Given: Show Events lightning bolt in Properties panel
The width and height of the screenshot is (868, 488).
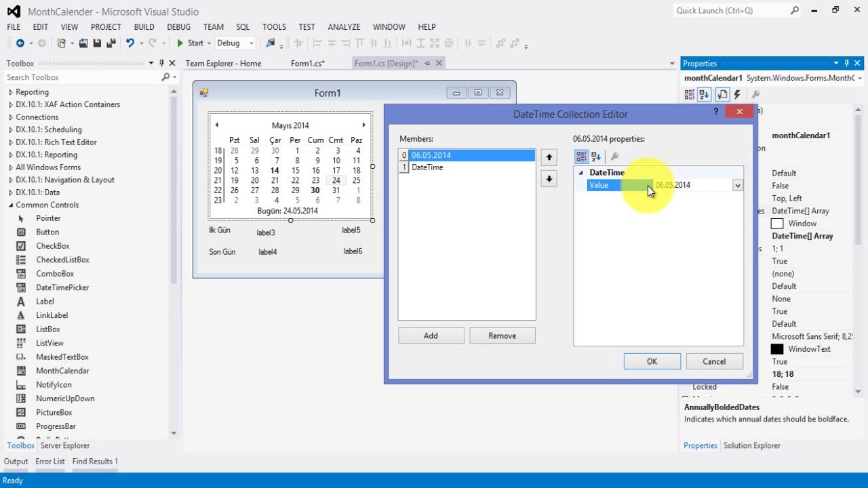Looking at the screenshot, I should click(x=737, y=95).
